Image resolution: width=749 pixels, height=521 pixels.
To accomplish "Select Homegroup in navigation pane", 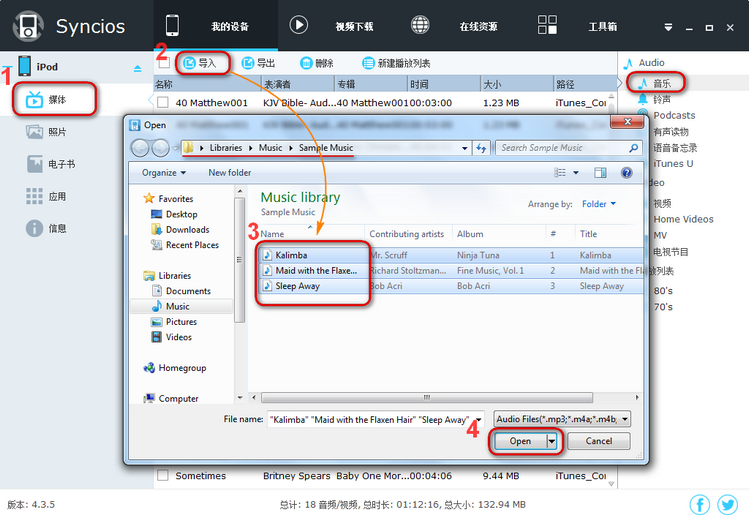I will click(174, 368).
